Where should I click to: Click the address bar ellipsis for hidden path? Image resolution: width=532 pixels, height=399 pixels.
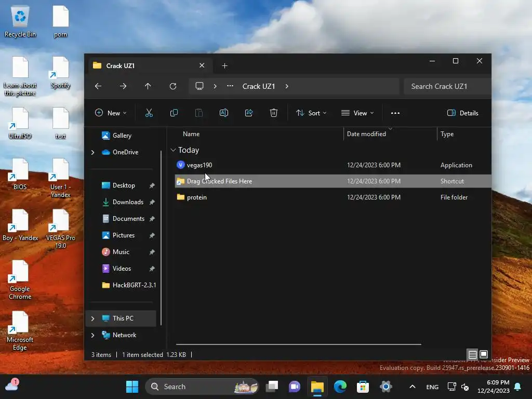(230, 86)
